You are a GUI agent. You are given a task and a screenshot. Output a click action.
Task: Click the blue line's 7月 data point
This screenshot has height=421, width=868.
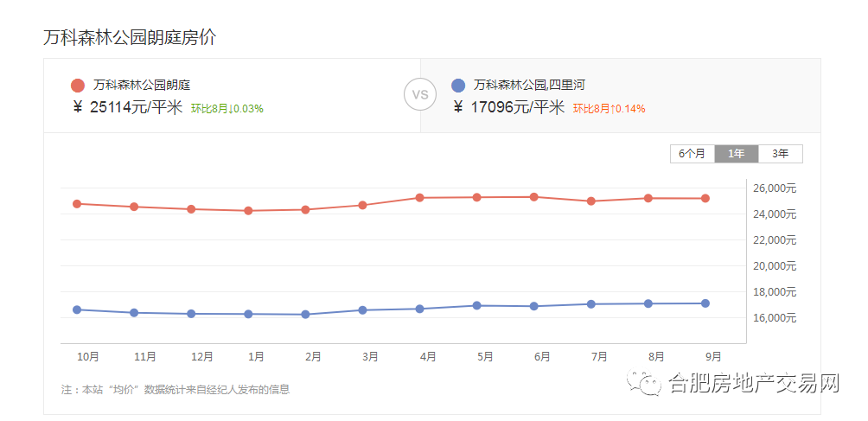pyautogui.click(x=591, y=303)
